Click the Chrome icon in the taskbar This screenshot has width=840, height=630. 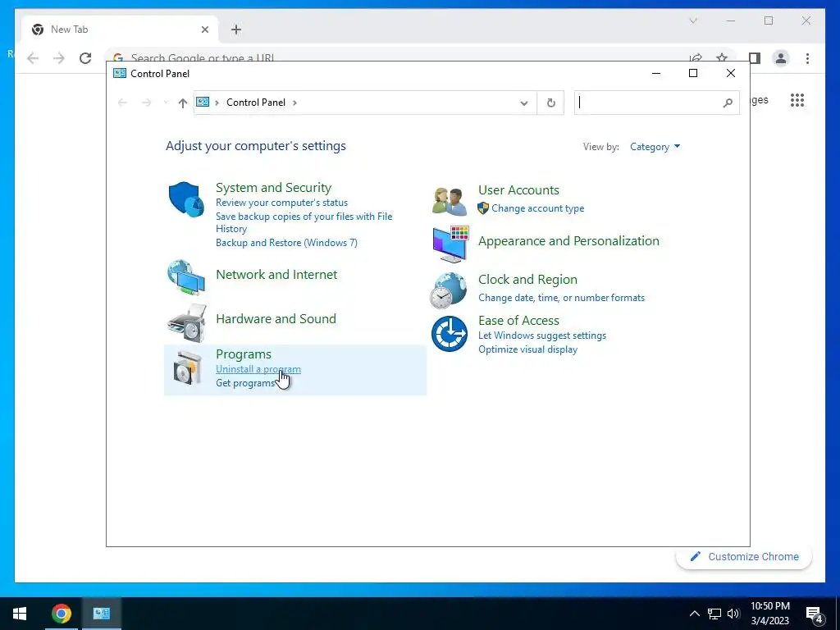click(x=61, y=614)
